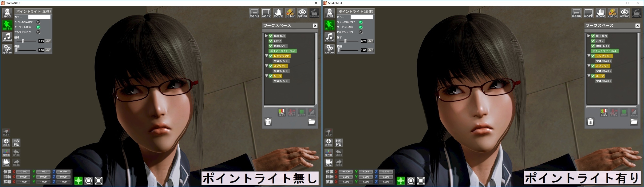Collapse スプリット folder in right workspace
Image resolution: width=644 pixels, height=187 pixels.
[589, 66]
